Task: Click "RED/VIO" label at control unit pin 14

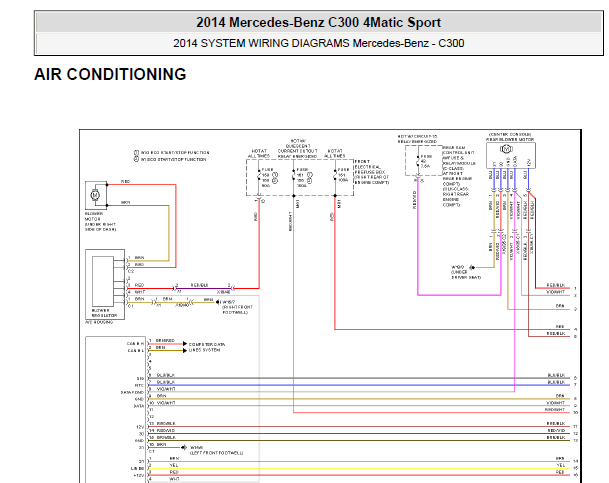Action: pos(166,430)
